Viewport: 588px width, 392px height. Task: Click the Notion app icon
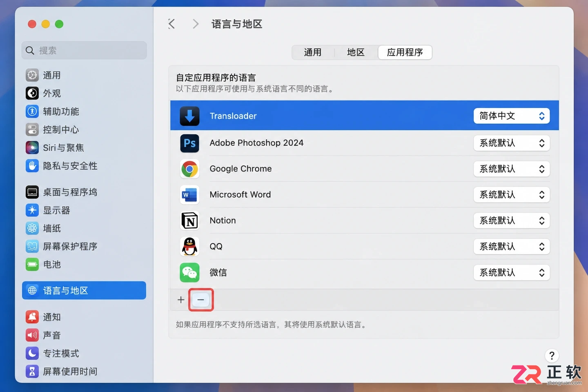[189, 220]
